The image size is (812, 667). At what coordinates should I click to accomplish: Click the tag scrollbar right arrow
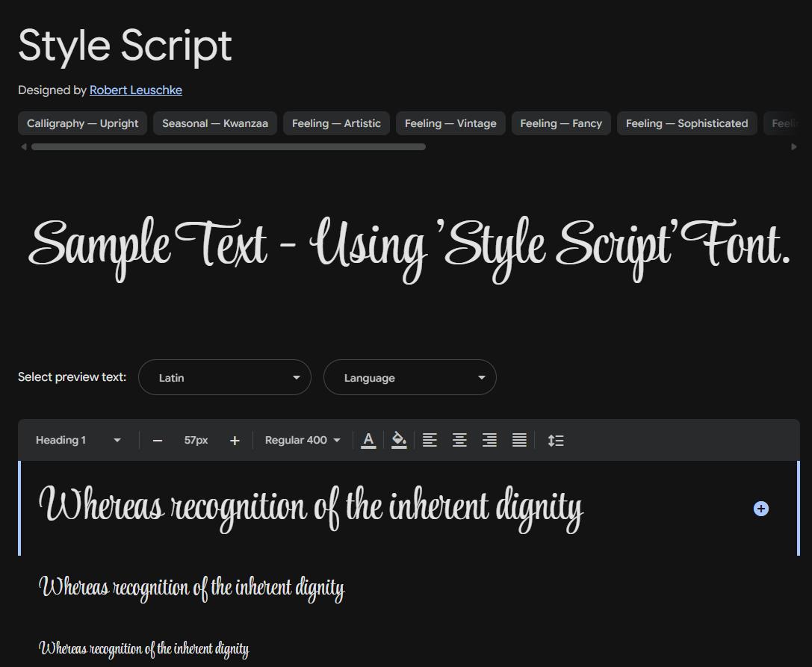coord(794,147)
